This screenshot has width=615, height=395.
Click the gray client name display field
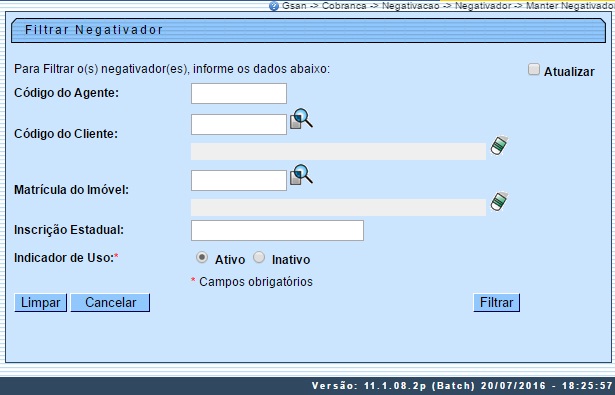(338, 151)
